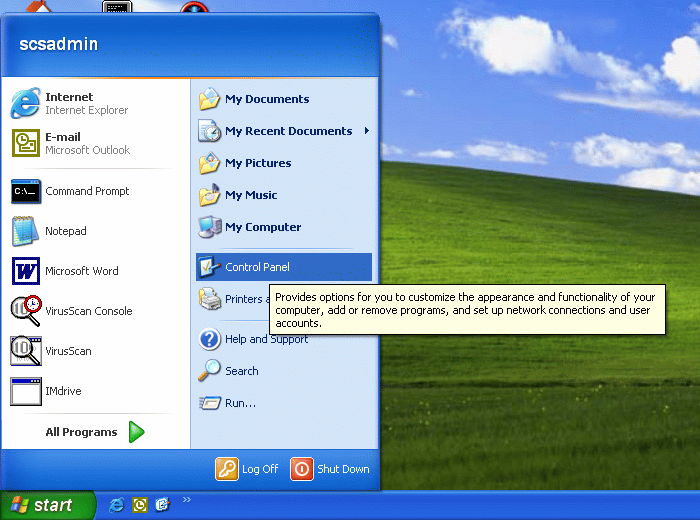Click the green start button
Image resolution: width=700 pixels, height=520 pixels.
point(47,505)
